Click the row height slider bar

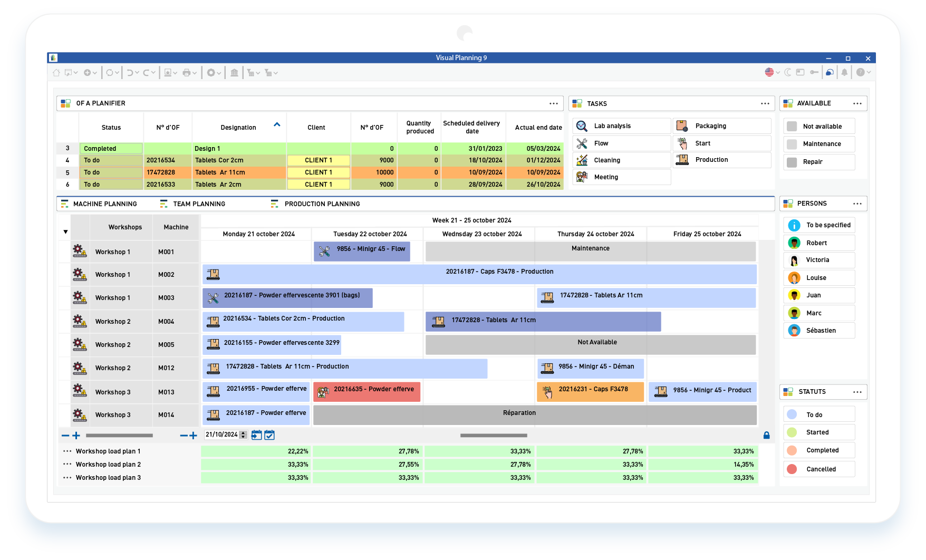point(119,436)
